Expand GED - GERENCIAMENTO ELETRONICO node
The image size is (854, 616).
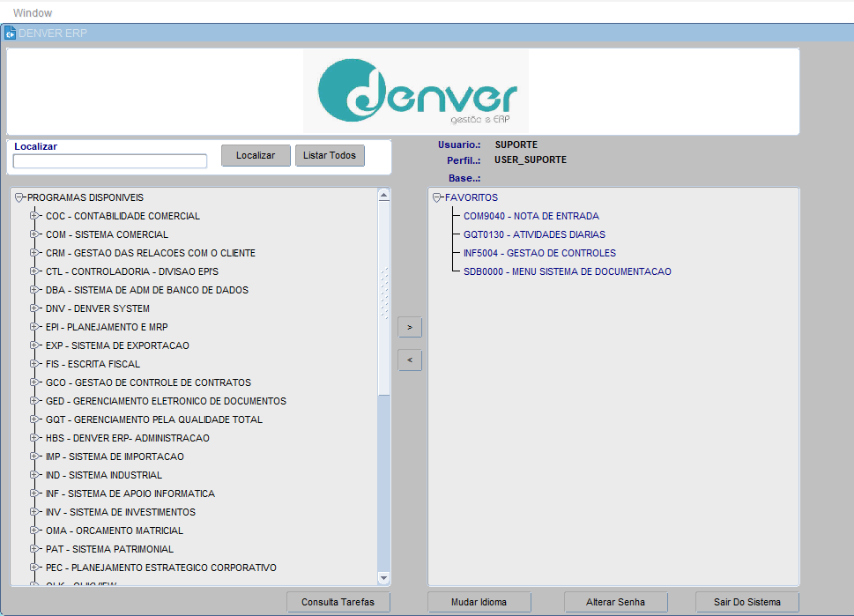coord(34,401)
